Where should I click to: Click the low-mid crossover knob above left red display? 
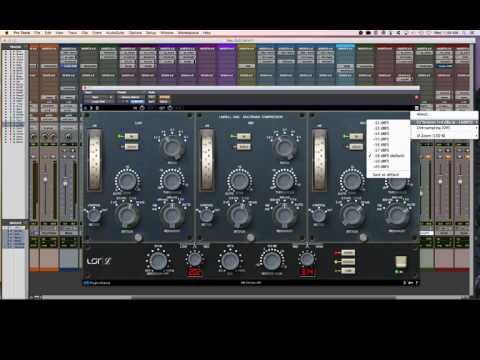tap(194, 259)
